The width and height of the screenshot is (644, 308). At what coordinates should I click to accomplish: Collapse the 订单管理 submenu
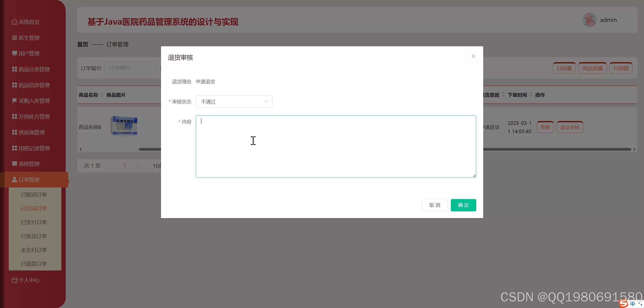29,180
